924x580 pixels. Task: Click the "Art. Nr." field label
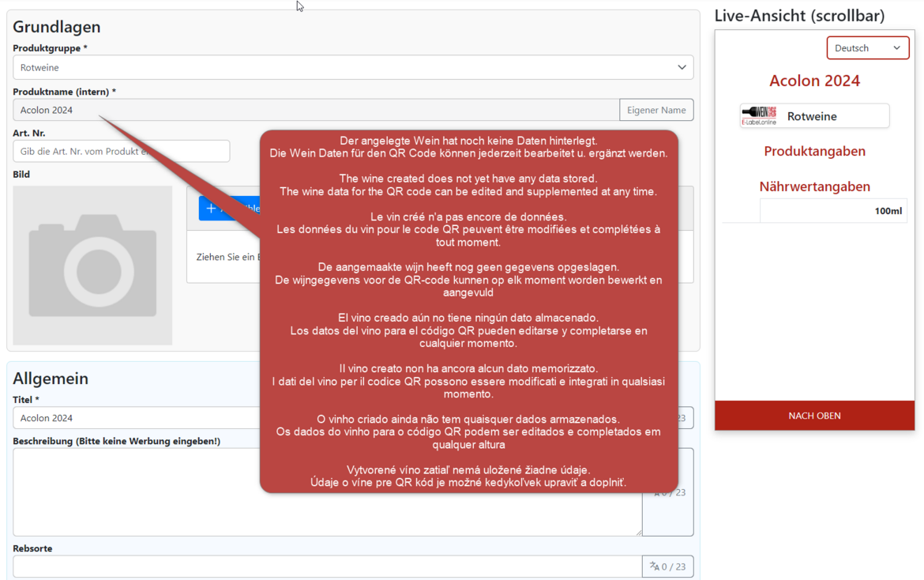(x=29, y=134)
